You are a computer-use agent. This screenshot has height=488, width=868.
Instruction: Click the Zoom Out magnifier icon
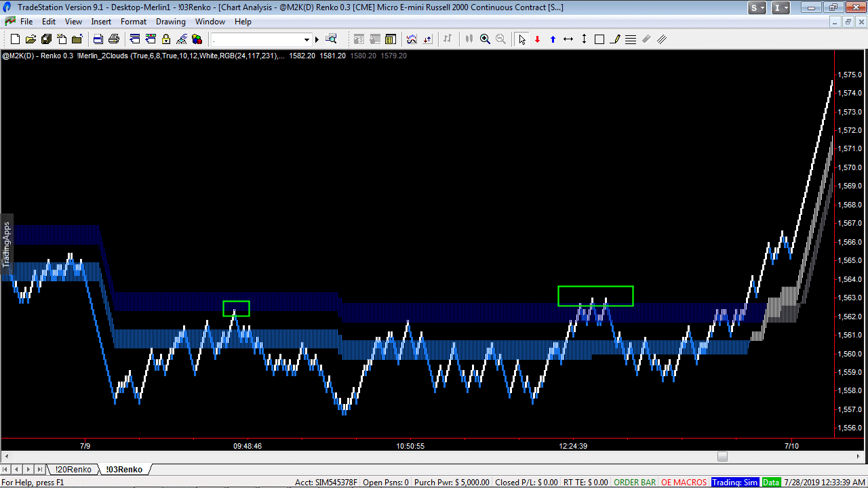[x=500, y=39]
